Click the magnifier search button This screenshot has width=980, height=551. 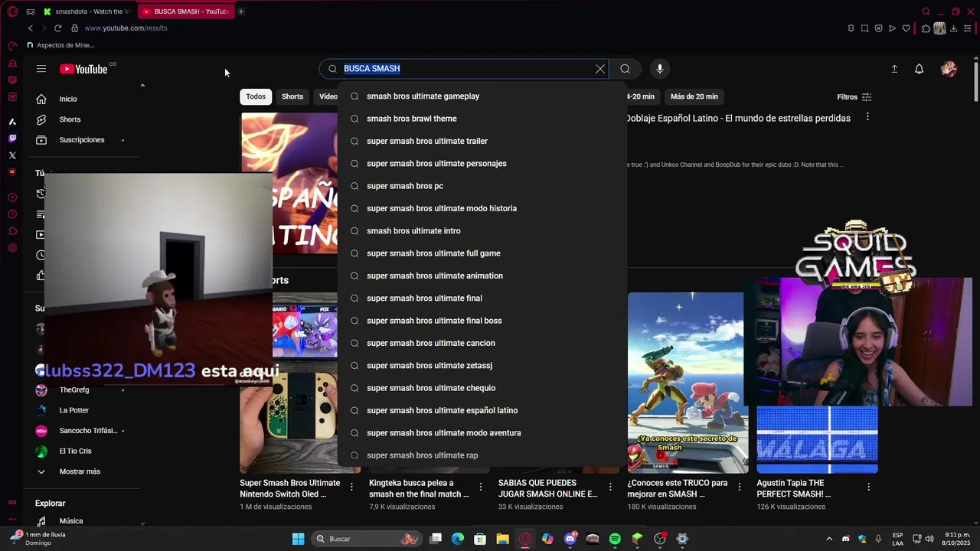626,69
